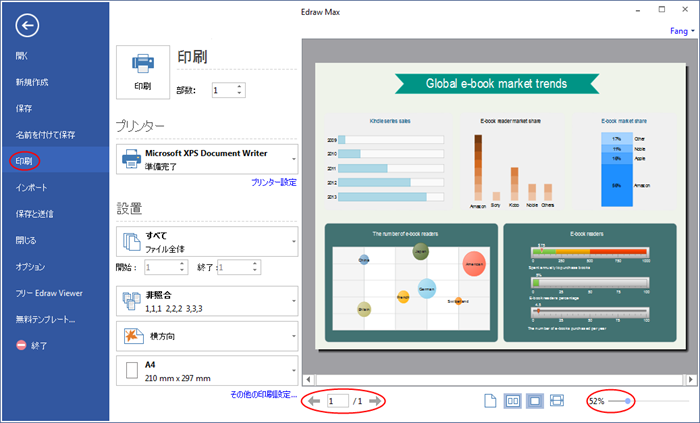Viewport: 700px width, 423px height.
Task: Click the copies number input field
Action: [224, 90]
